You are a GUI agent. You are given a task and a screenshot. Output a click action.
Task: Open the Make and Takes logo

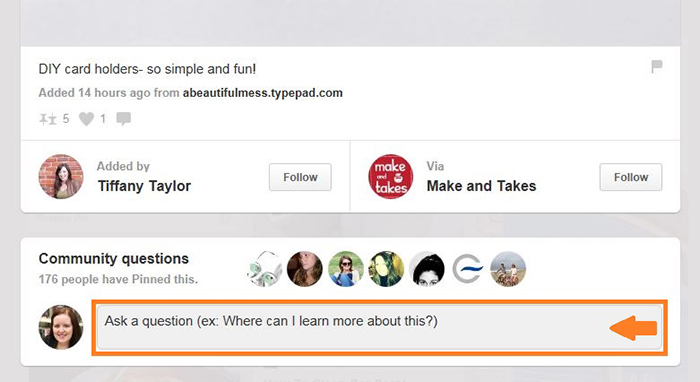(391, 177)
